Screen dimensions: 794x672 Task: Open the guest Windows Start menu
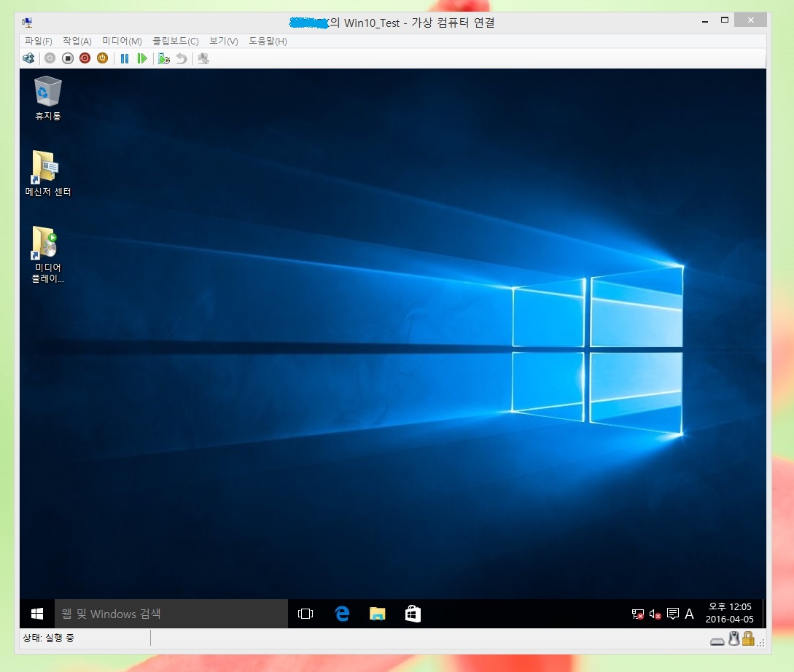[x=37, y=614]
